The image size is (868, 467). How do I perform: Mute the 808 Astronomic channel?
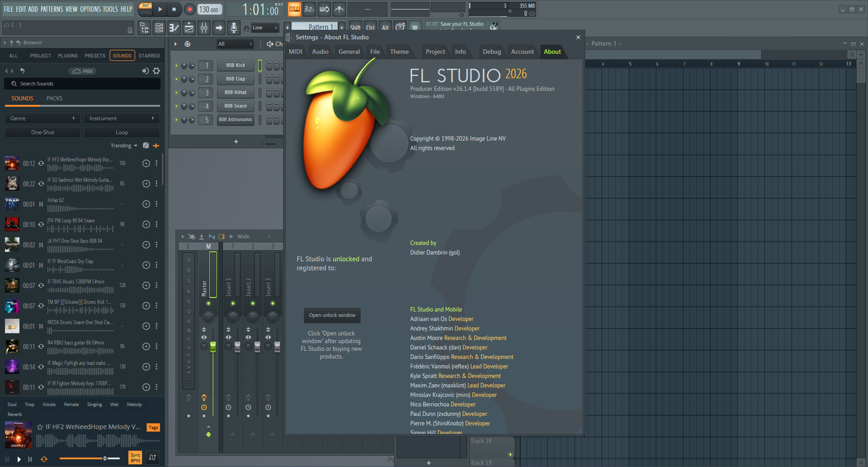(176, 120)
